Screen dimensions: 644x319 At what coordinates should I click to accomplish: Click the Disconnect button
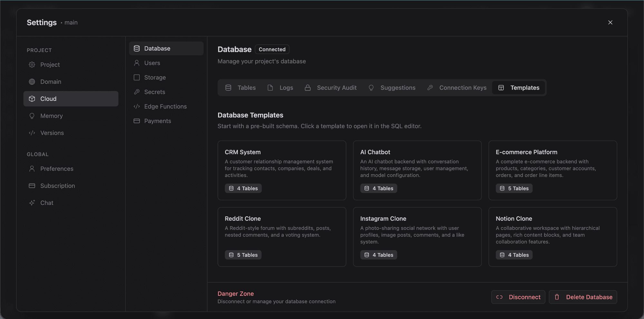[x=518, y=297]
